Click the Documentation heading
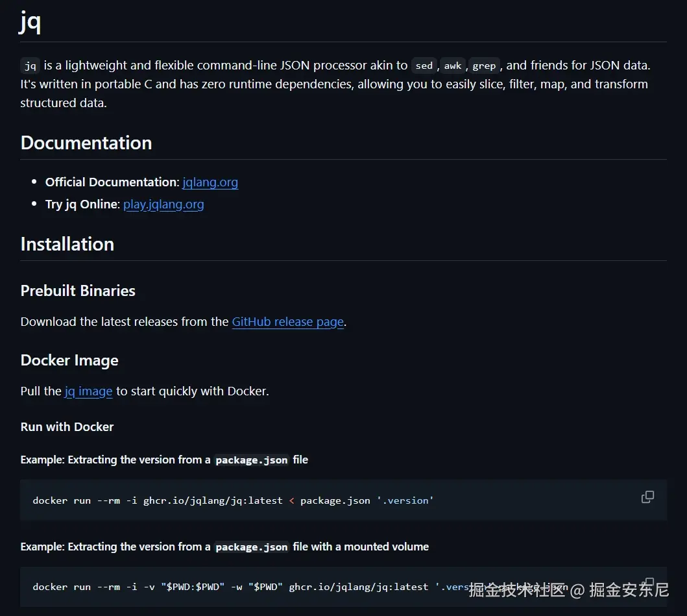Viewport: 687px width, 616px height. point(86,143)
